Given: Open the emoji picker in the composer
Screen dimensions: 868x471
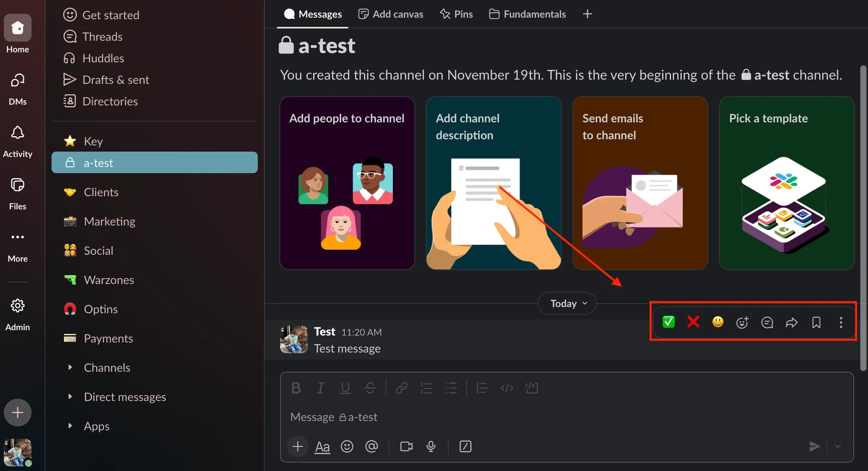Looking at the screenshot, I should [x=347, y=446].
